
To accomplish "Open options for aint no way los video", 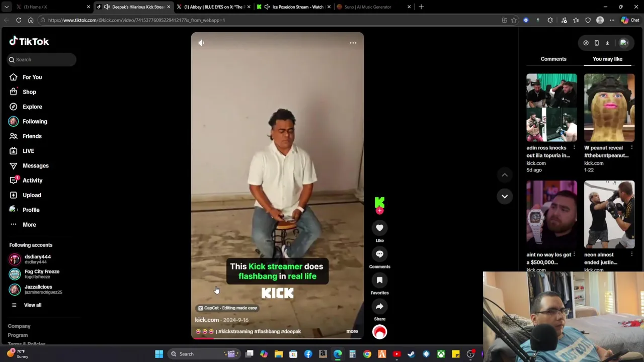I will tap(574, 254).
